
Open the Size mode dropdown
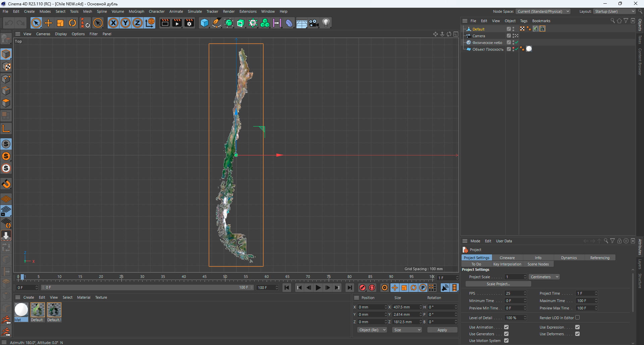coord(407,330)
